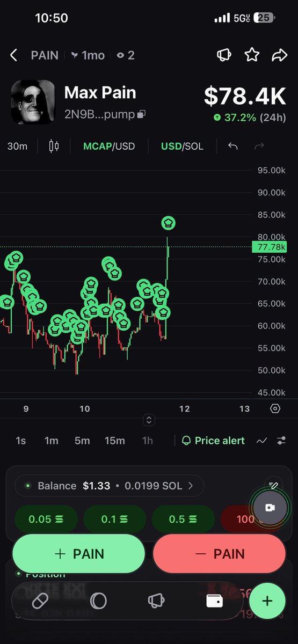298x644 pixels.
Task: Buy with the 0.1 SOL preset
Action: [x=114, y=519]
